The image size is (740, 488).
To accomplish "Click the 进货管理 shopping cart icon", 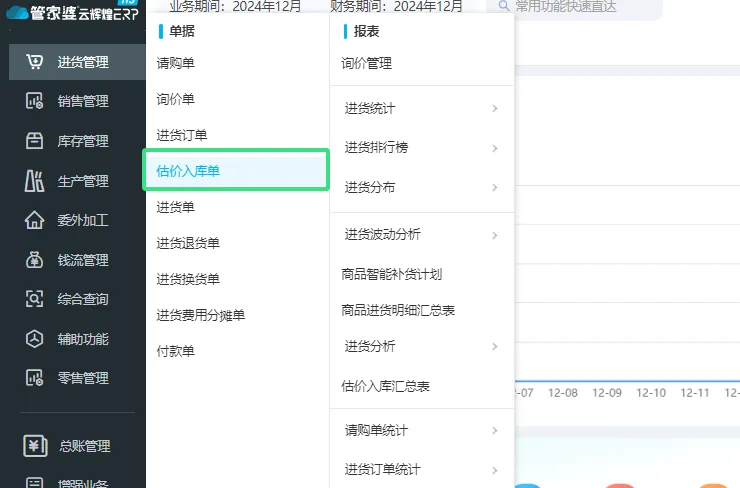I will coord(35,62).
